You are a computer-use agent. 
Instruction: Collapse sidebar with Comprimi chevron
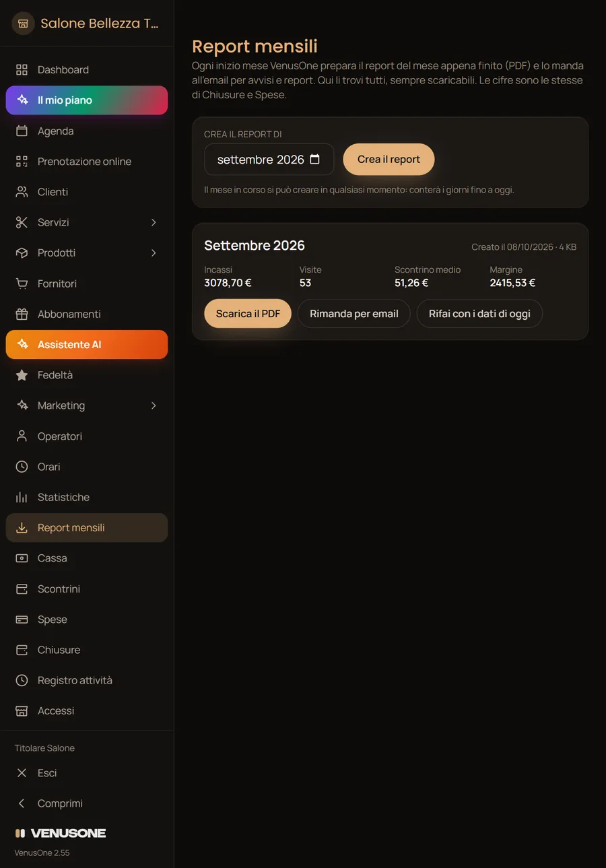pos(22,803)
